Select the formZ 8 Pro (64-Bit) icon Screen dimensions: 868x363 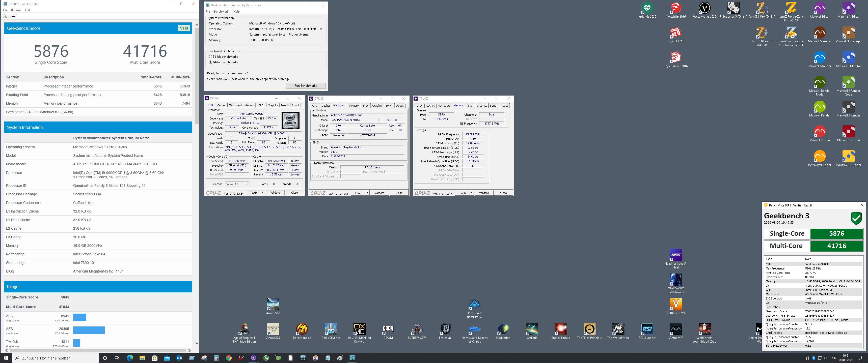pos(762,10)
